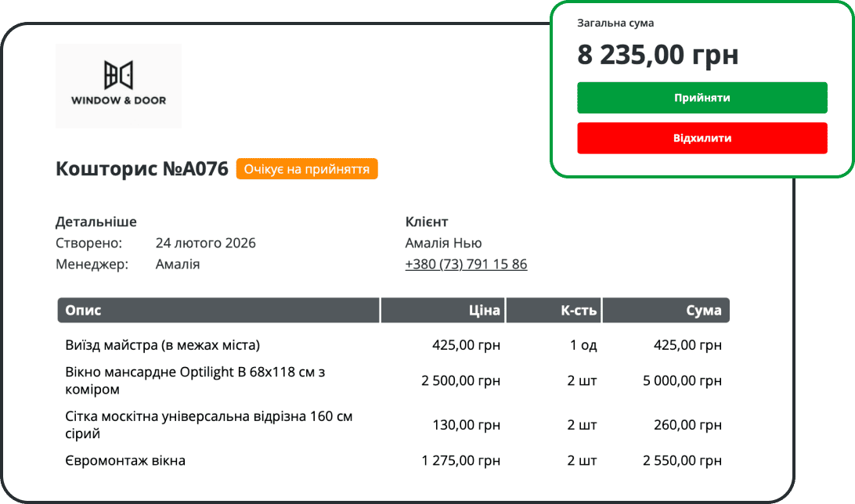Screen dimensions: 855x504
Task: Click the Кошторис №A076 heading
Action: (x=142, y=169)
